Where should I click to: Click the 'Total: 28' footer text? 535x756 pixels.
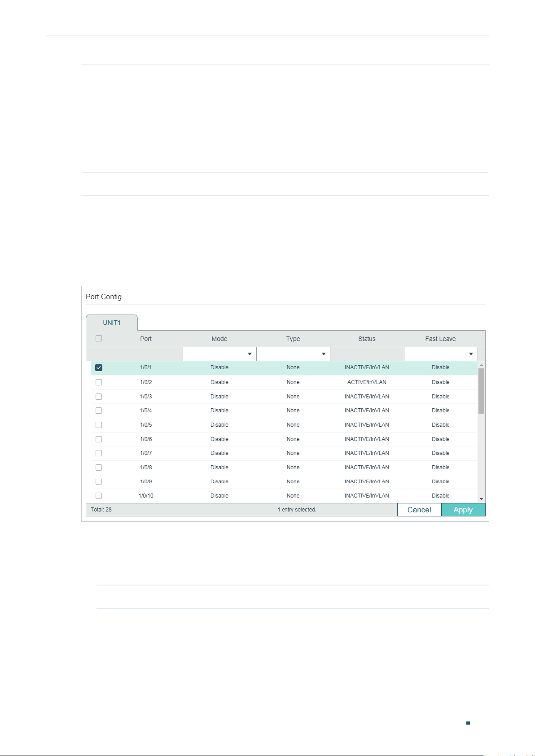coord(101,510)
